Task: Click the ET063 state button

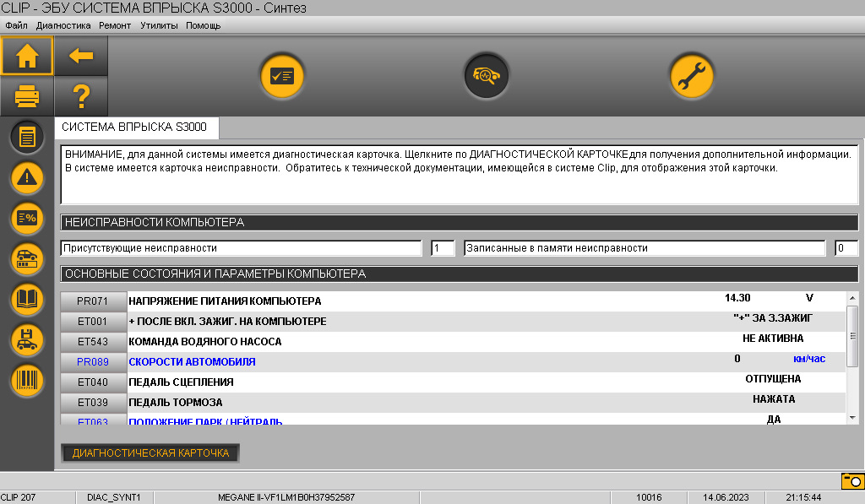Action: point(93,420)
